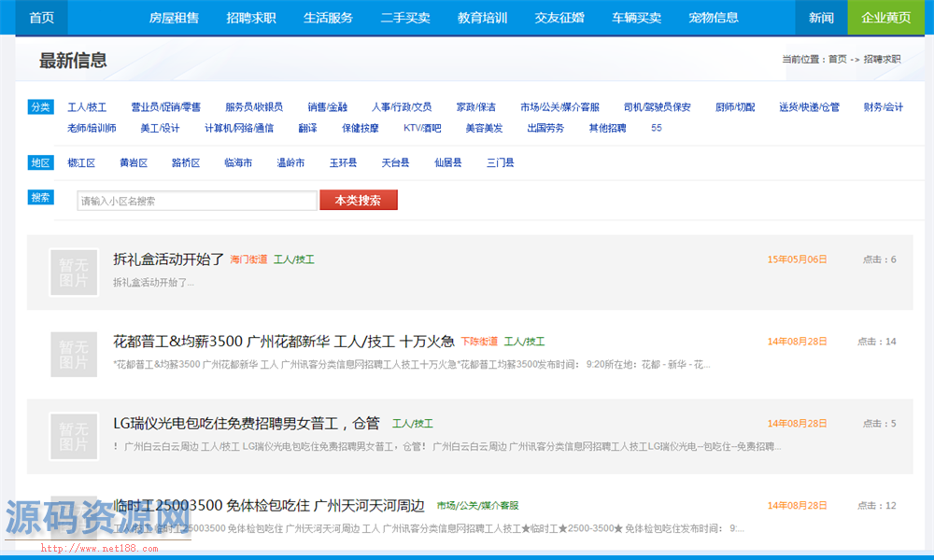
Task: Filter by category 其他招聘
Action: point(608,128)
